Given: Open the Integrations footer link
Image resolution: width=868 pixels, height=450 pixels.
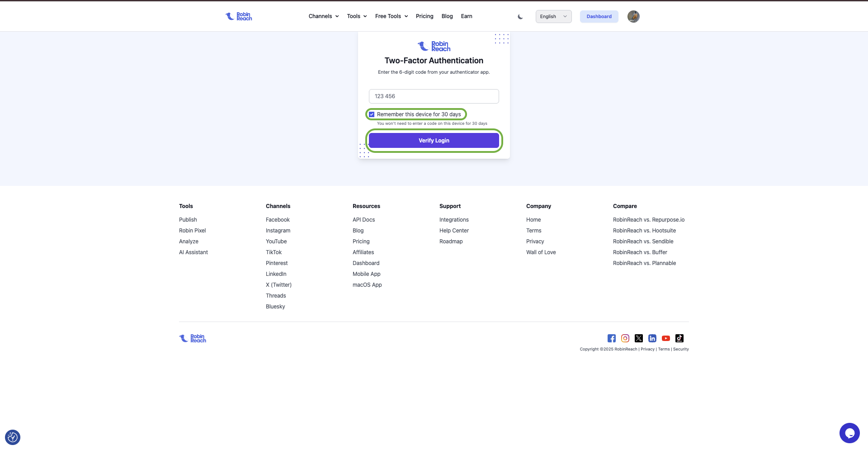Looking at the screenshot, I should [454, 220].
